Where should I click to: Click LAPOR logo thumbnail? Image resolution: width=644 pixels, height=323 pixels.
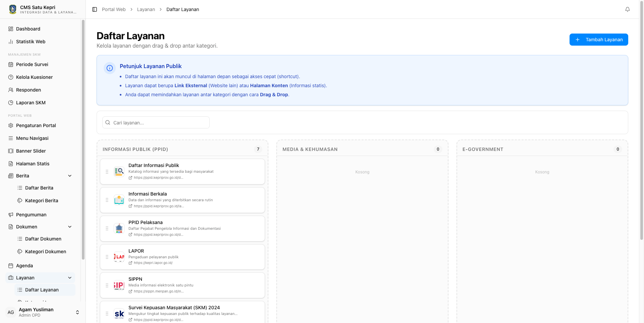point(119,257)
